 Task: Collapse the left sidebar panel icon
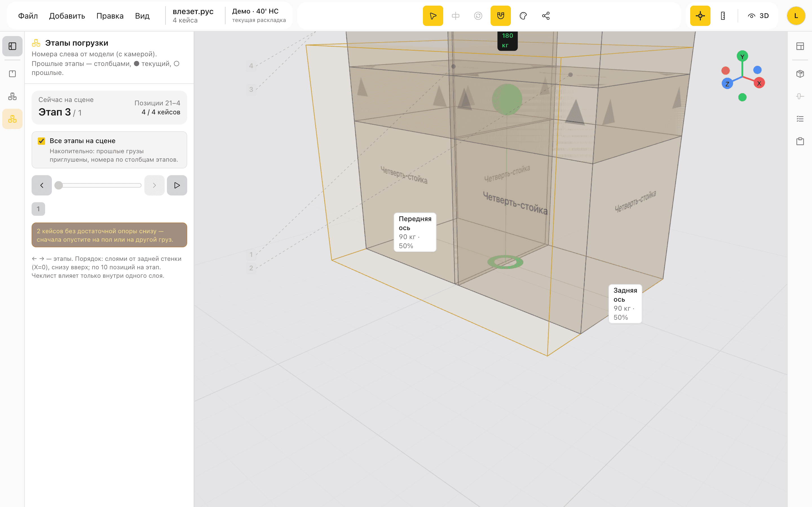[x=12, y=46]
